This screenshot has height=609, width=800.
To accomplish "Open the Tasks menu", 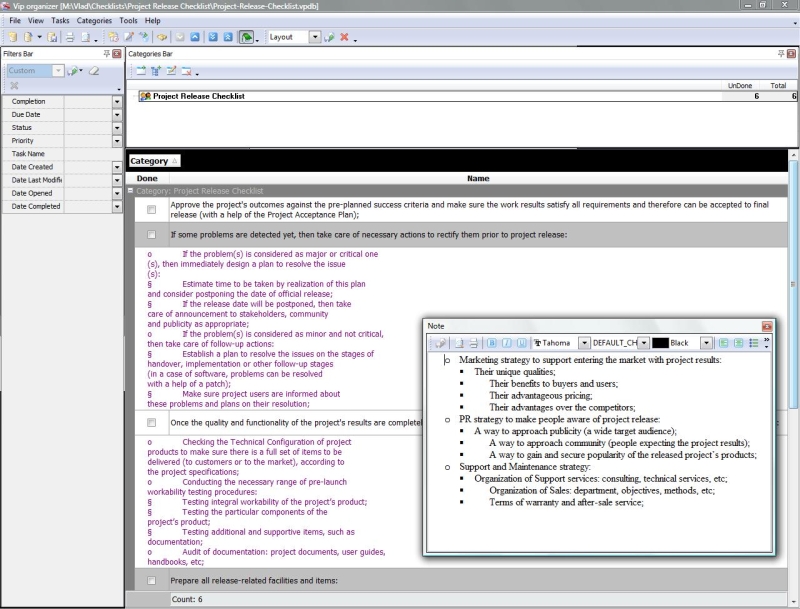I will [60, 20].
